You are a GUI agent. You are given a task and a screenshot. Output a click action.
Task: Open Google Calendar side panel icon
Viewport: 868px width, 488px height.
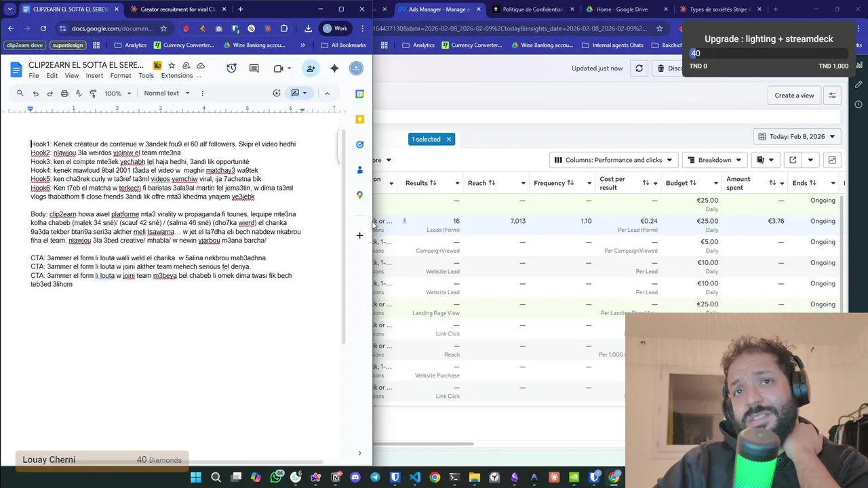tap(359, 94)
